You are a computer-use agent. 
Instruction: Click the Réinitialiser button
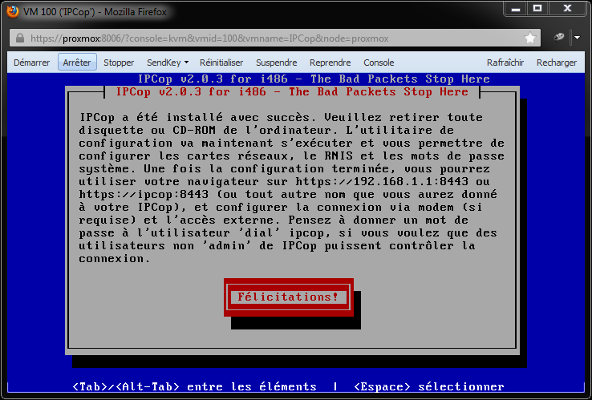pos(221,63)
